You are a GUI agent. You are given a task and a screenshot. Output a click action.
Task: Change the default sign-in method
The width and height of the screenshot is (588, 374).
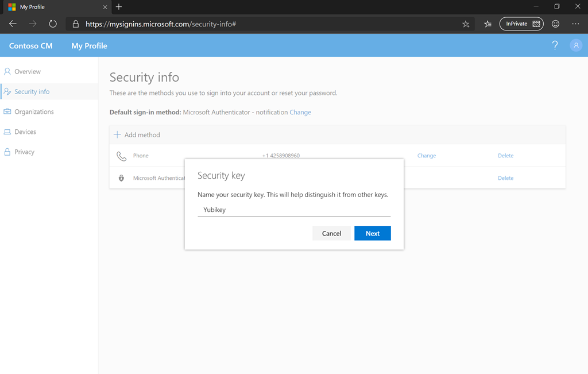pos(300,113)
